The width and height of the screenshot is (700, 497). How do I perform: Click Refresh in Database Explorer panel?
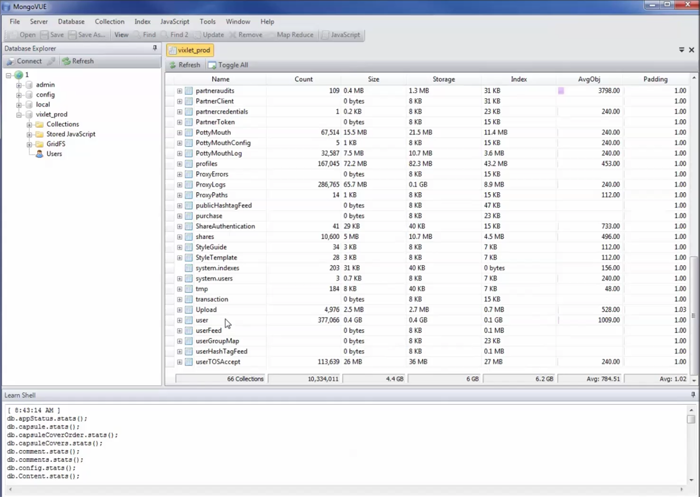[x=78, y=61]
